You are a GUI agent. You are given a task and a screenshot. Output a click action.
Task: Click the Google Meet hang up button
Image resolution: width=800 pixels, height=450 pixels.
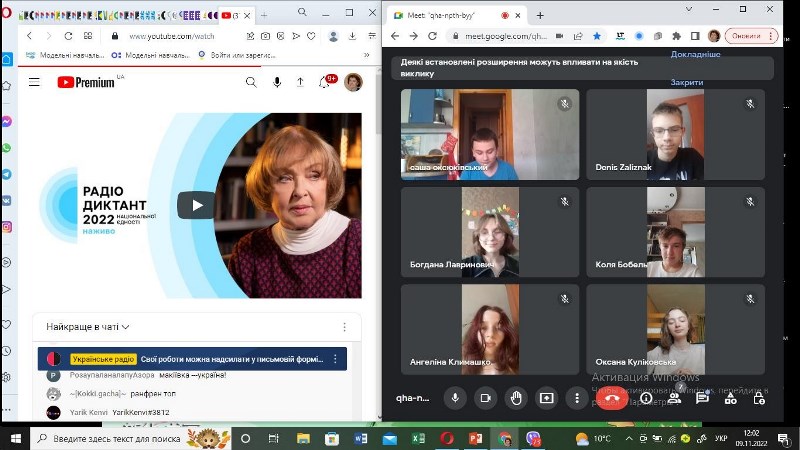pyautogui.click(x=612, y=398)
